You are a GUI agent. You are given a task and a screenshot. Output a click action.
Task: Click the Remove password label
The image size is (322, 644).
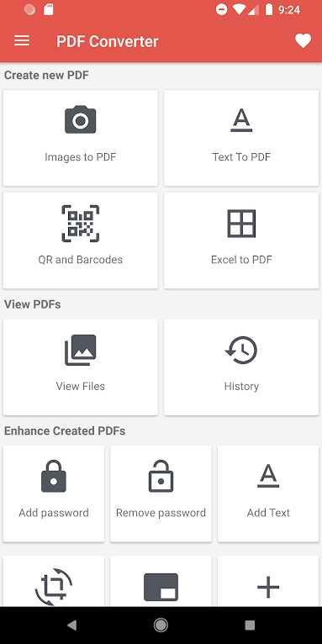pos(161,513)
